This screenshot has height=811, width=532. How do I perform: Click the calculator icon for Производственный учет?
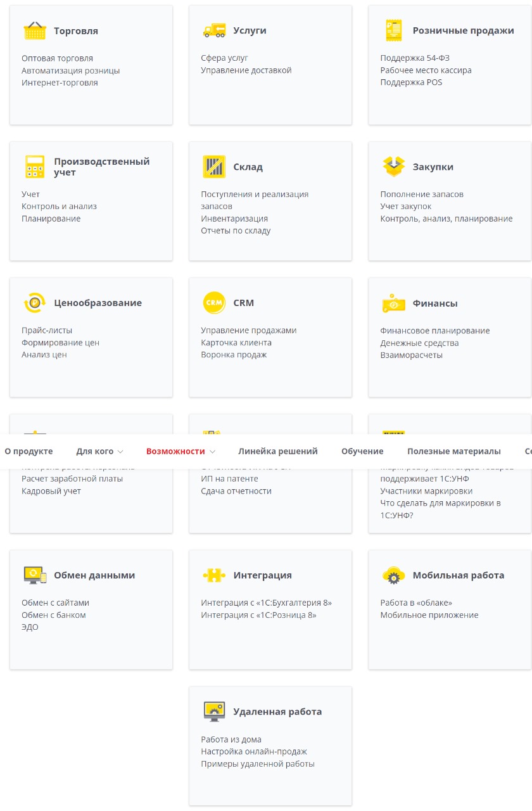(34, 167)
